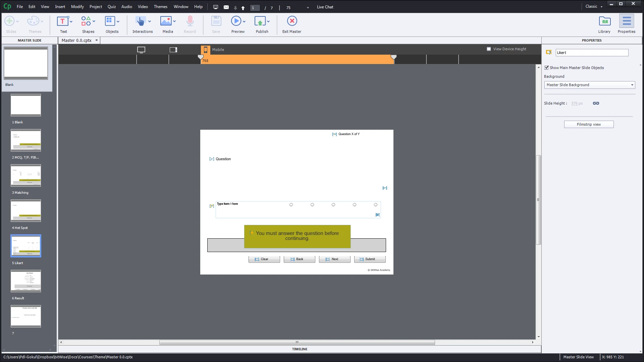
Task: Click the Text tool icon
Action: click(63, 21)
